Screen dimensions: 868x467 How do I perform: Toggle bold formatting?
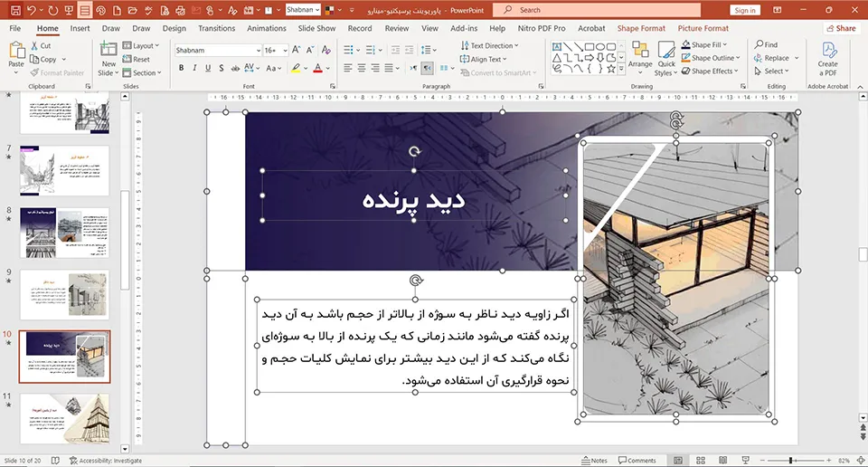[x=181, y=68]
